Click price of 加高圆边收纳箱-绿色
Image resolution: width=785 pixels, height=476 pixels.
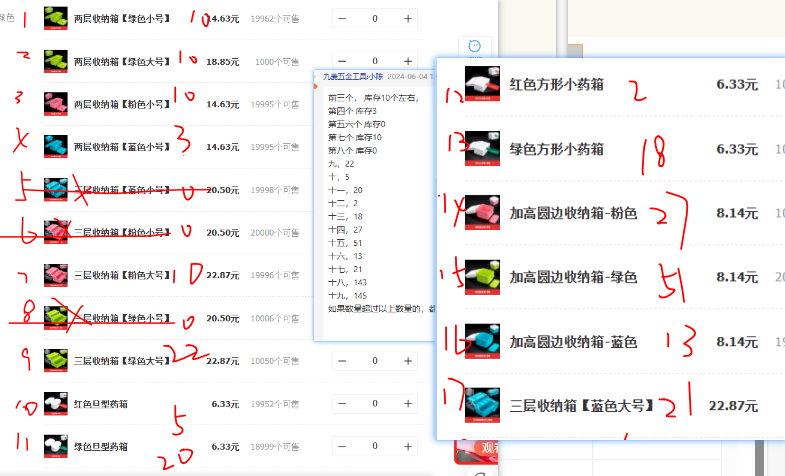point(737,277)
